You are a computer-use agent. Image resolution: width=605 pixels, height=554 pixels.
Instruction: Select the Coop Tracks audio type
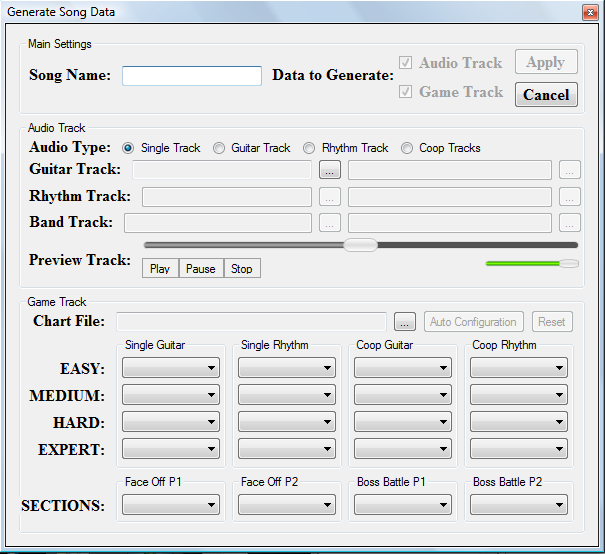click(407, 148)
